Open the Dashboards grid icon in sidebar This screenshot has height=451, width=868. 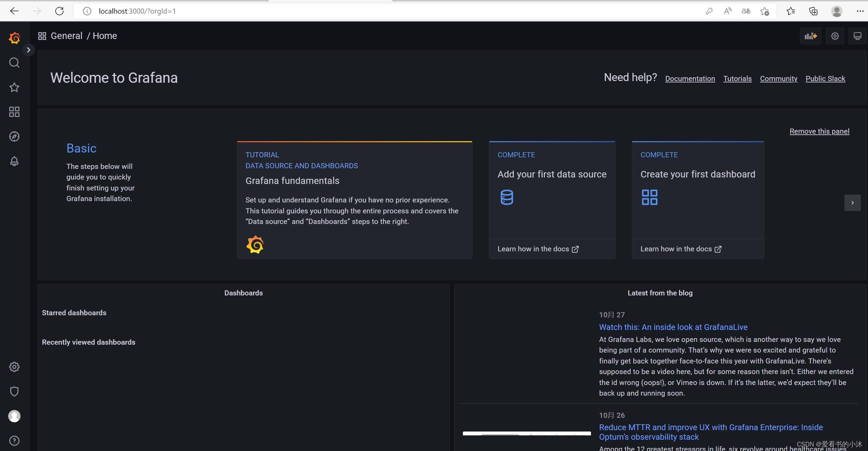coord(14,112)
